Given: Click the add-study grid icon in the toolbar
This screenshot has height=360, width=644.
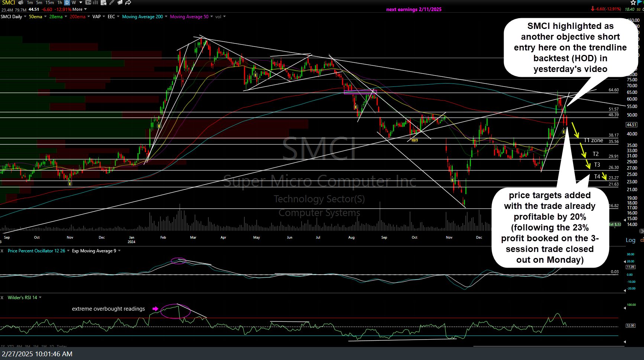Looking at the screenshot, I should 103,3.
